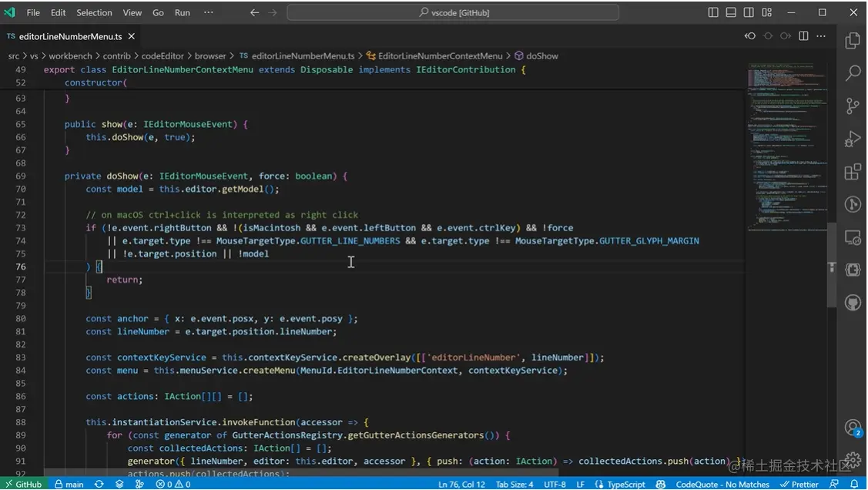This screenshot has width=868, height=490.
Task: Click line number 76 in the gutter
Action: 21,267
